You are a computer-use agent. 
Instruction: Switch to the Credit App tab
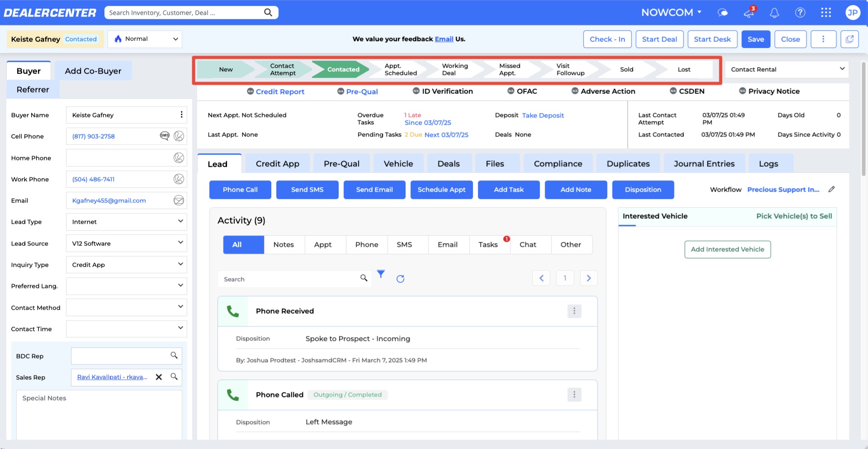tap(278, 164)
